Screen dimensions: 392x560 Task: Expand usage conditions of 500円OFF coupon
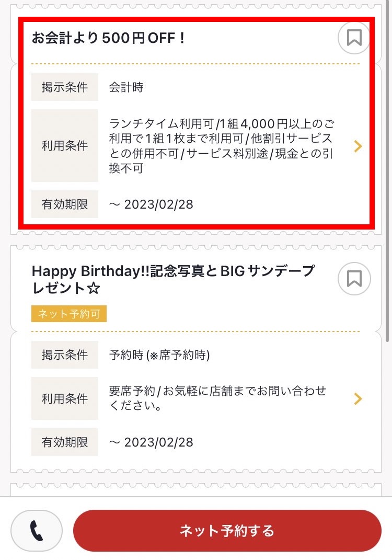(358, 146)
